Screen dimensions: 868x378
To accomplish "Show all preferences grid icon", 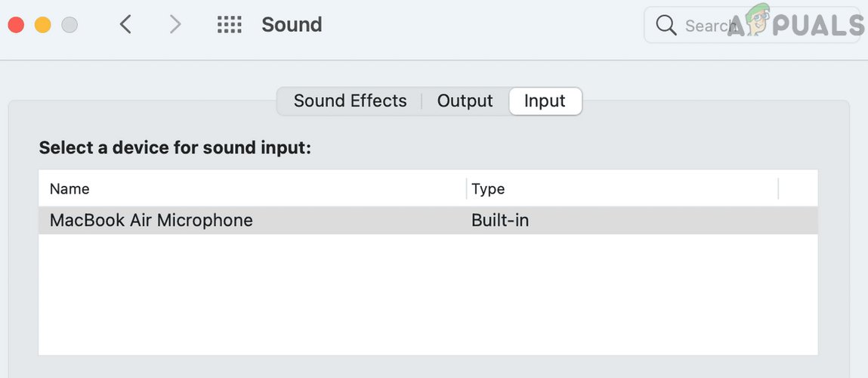I will 230,25.
